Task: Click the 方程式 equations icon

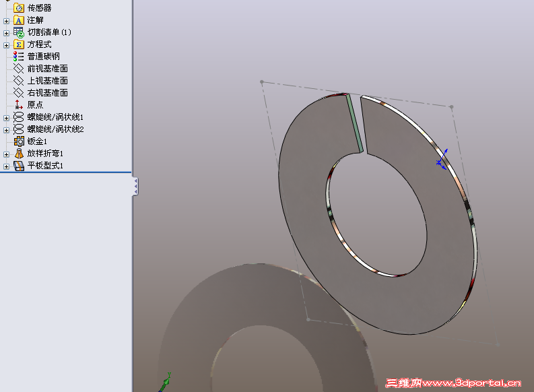Action: (19, 44)
